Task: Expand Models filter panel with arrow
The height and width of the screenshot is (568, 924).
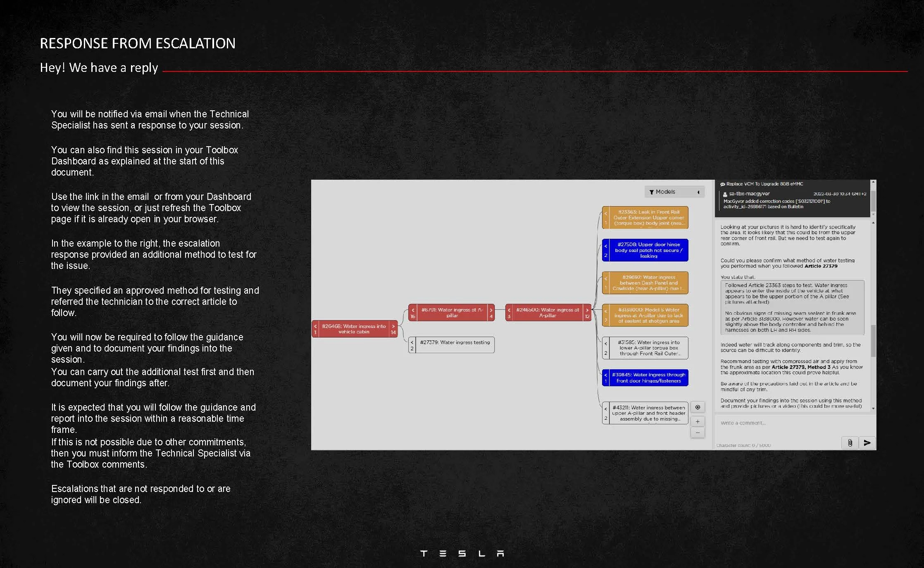Action: tap(698, 192)
